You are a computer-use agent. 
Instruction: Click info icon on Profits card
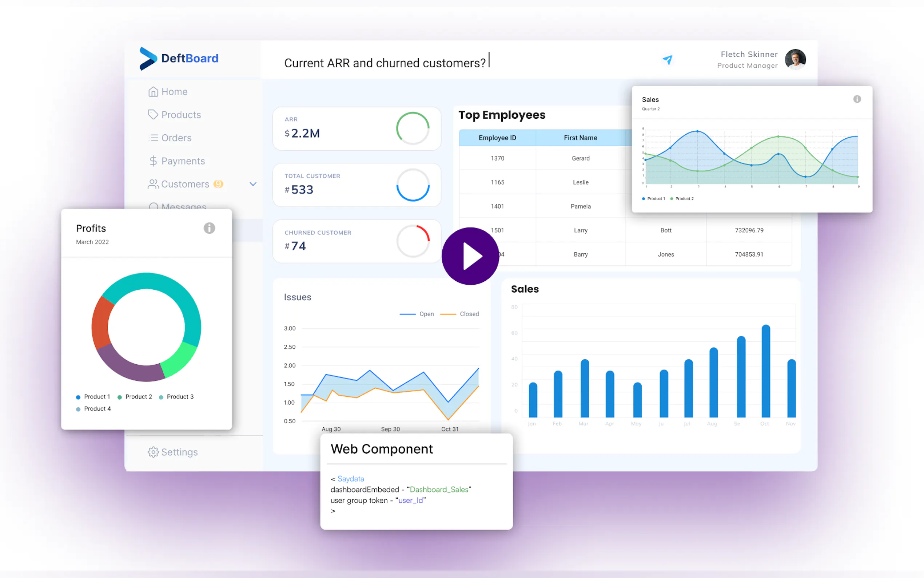click(x=209, y=228)
